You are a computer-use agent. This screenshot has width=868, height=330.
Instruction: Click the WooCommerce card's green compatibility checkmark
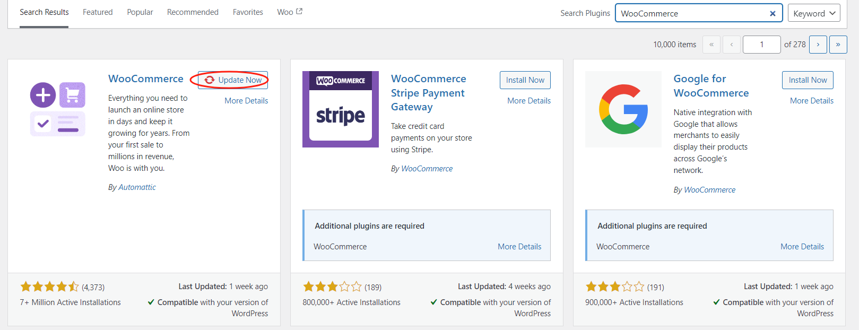pyautogui.click(x=151, y=302)
